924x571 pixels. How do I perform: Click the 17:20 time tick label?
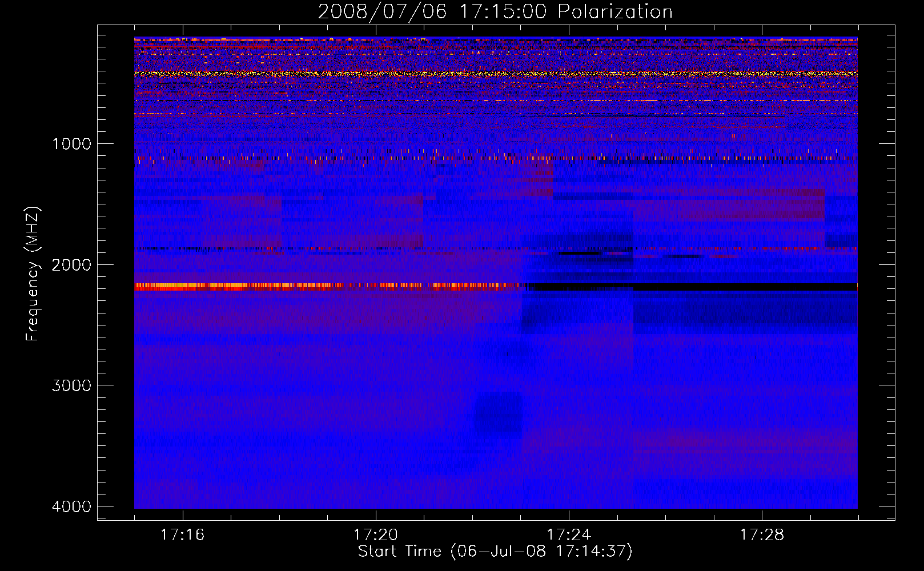pyautogui.click(x=376, y=535)
